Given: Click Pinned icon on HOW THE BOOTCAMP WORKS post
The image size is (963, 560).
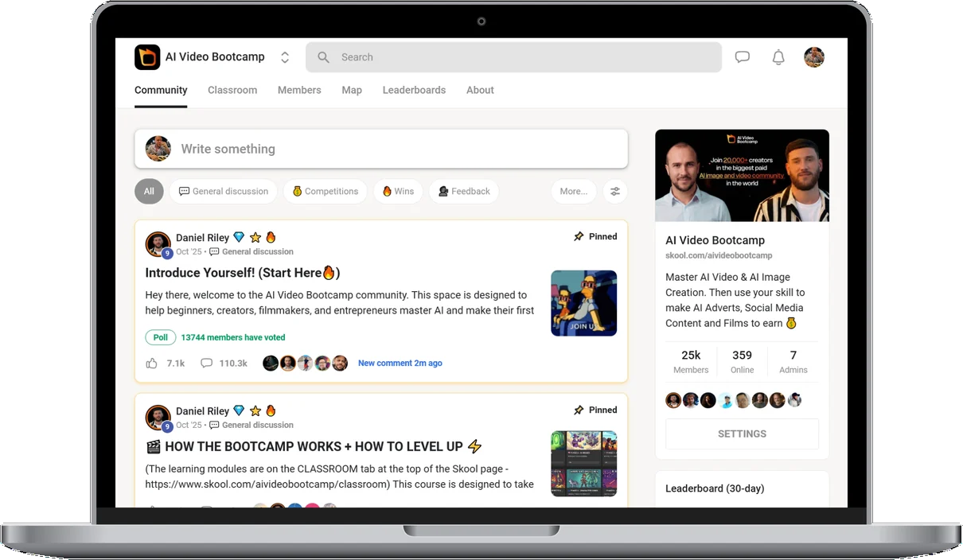Looking at the screenshot, I should 579,410.
